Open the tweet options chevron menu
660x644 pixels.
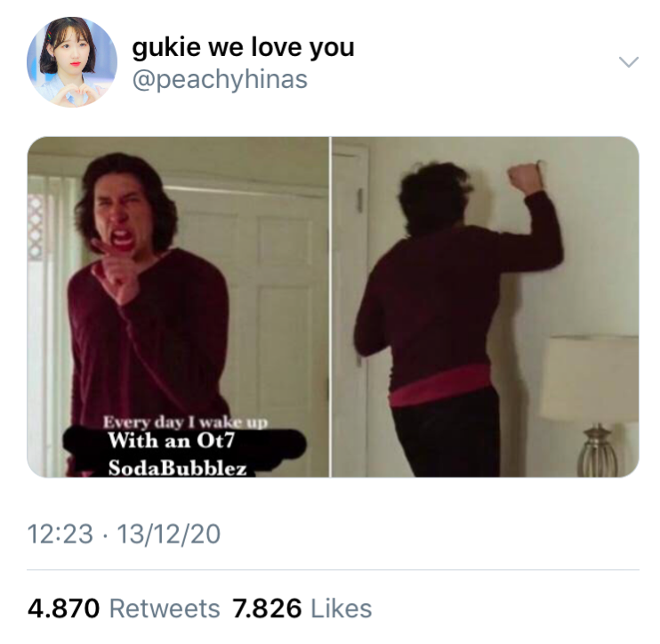[x=629, y=62]
